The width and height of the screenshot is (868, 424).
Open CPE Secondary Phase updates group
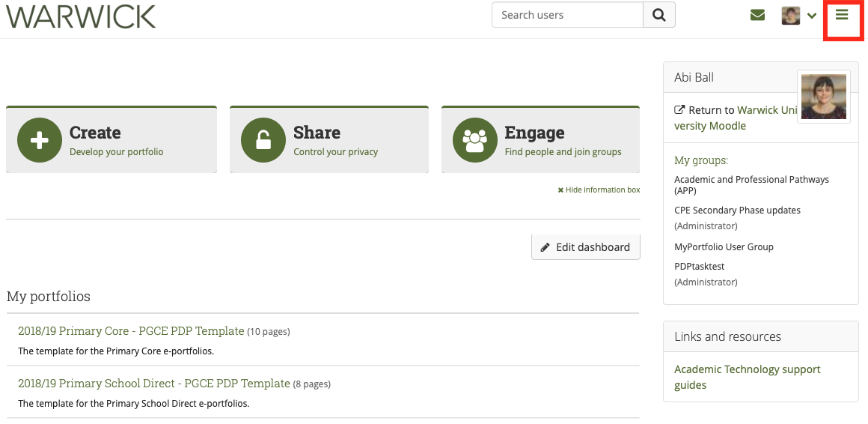pyautogui.click(x=737, y=211)
